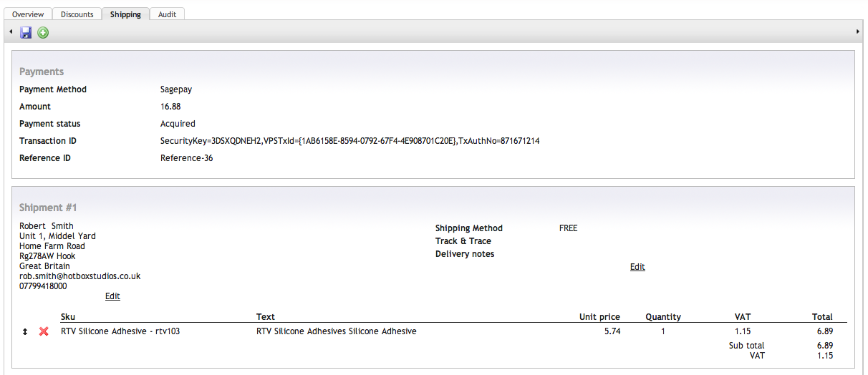Click the Quantity column header
Viewport: 868px width, 375px height.
[663, 317]
